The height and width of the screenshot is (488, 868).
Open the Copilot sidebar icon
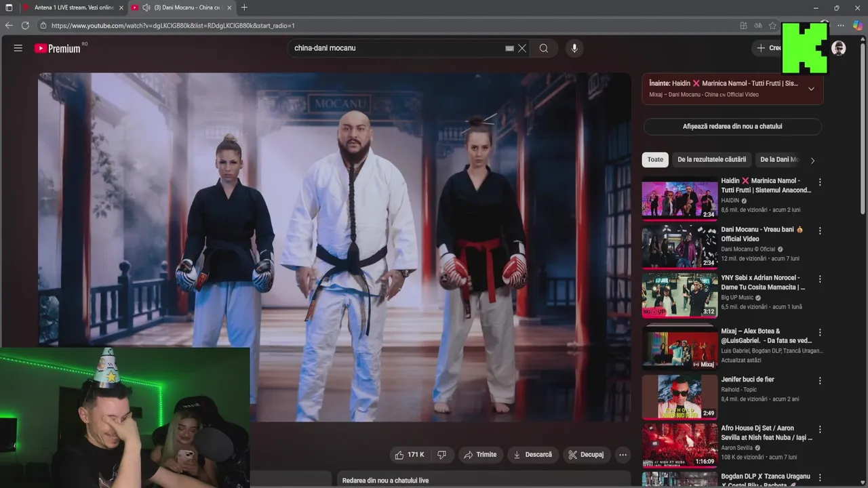857,26
